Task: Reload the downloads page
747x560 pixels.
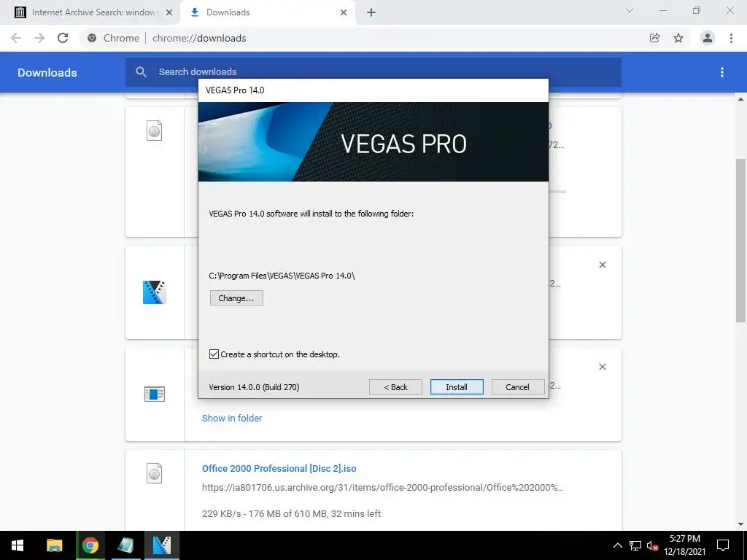Action: (63, 38)
